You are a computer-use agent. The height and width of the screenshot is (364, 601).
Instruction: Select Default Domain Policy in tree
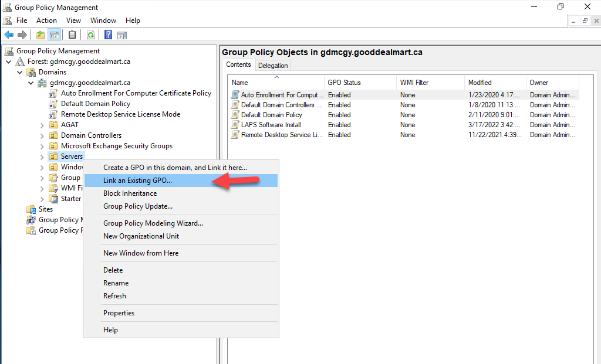[x=95, y=104]
